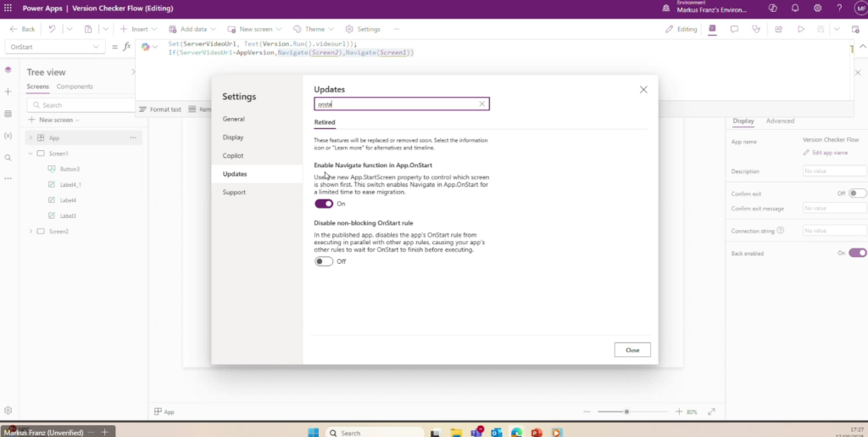The height and width of the screenshot is (437, 868).
Task: Expand the Screen2 tree node
Action: click(x=31, y=232)
